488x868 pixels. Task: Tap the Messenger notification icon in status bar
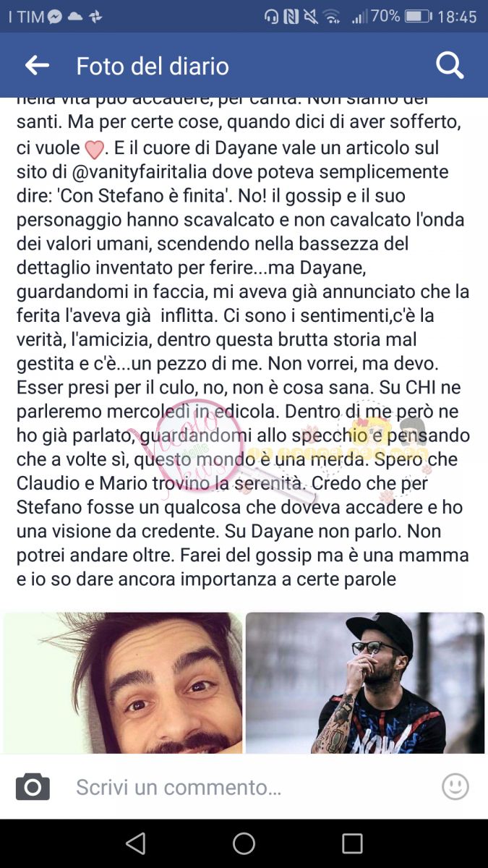click(x=55, y=17)
